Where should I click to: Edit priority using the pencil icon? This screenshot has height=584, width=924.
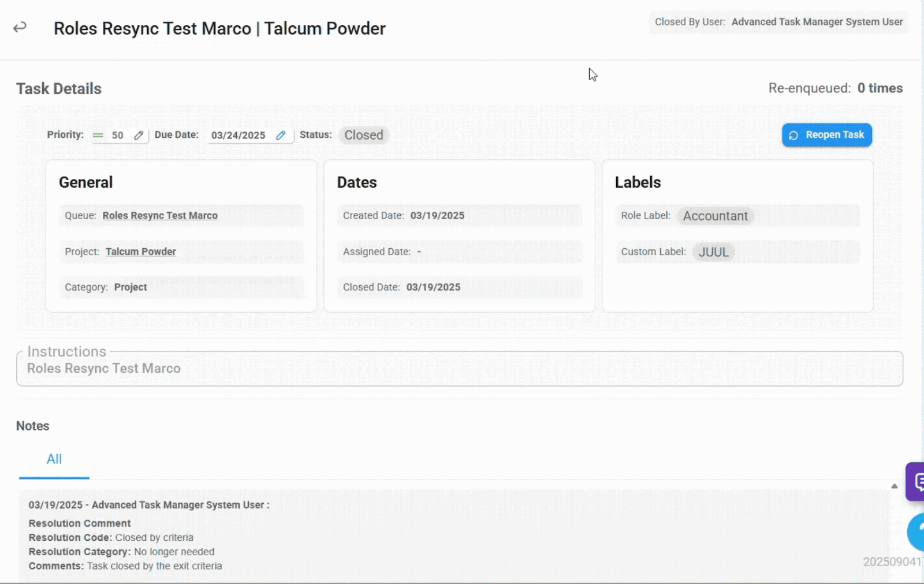139,135
